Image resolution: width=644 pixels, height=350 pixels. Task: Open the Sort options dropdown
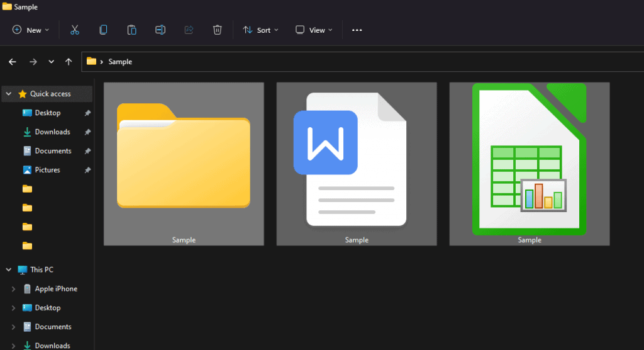point(260,30)
